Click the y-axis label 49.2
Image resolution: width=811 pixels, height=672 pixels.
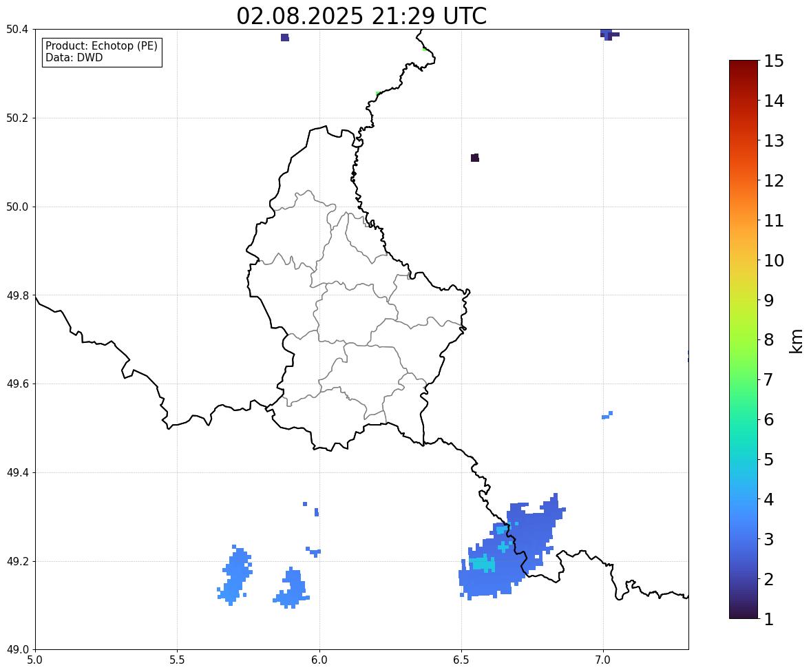tap(17, 561)
